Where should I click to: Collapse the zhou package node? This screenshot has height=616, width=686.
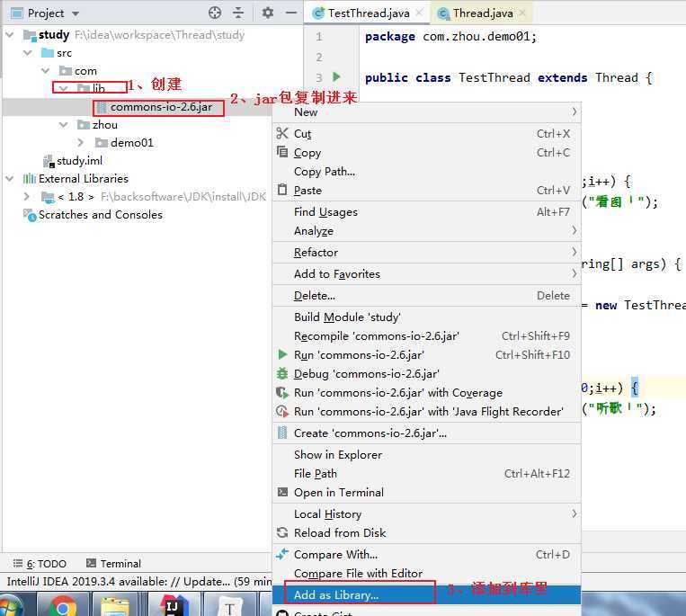[64, 125]
